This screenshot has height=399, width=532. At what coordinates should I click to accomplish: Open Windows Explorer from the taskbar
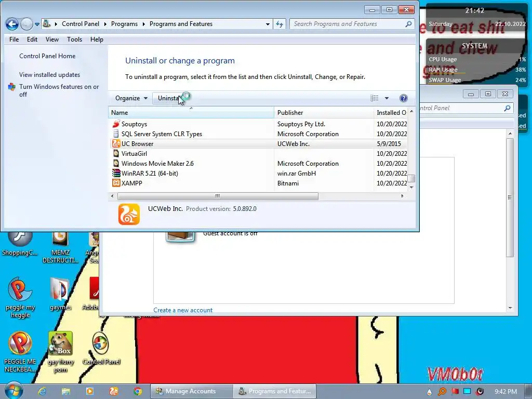pos(66,391)
